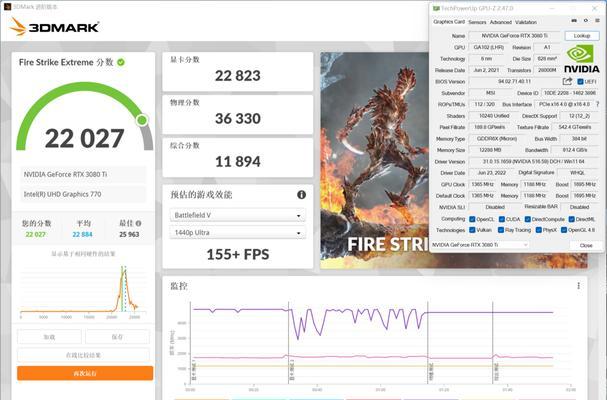The height and width of the screenshot is (400, 607).
Task: Open the GPU-Z hamburger menu icon
Action: (x=598, y=21)
